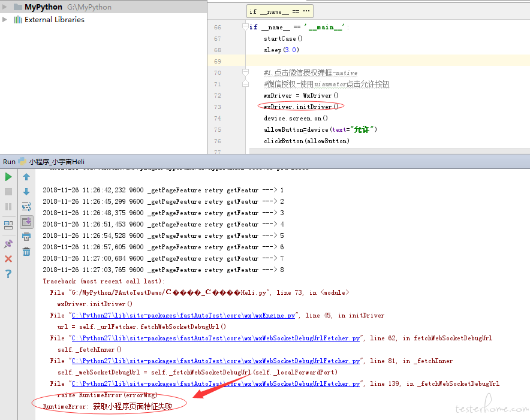Rerun the script with the green play icon
The width and height of the screenshot is (530, 420).
[8, 177]
